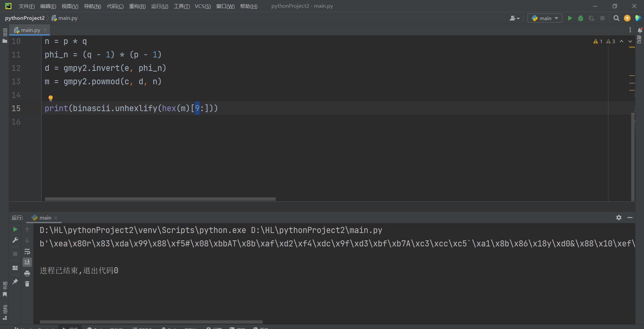Viewport: 644px width, 329px height.
Task: Pin the Run tab
Action: [15, 282]
